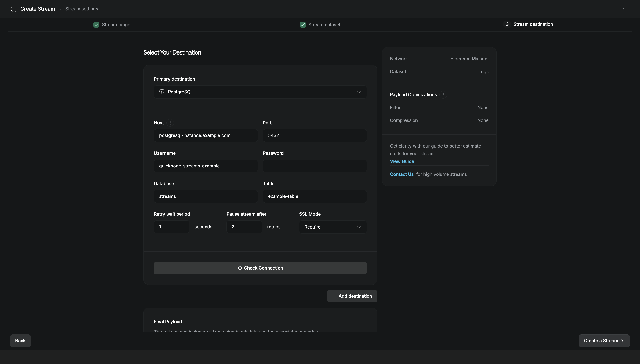Click the Stream dataset green checkmark

tap(303, 25)
